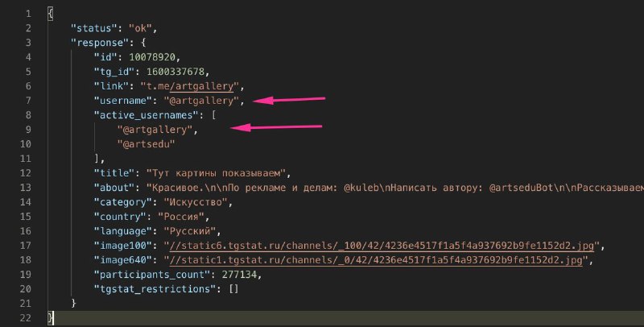Click the "username" key on line 7

point(123,101)
